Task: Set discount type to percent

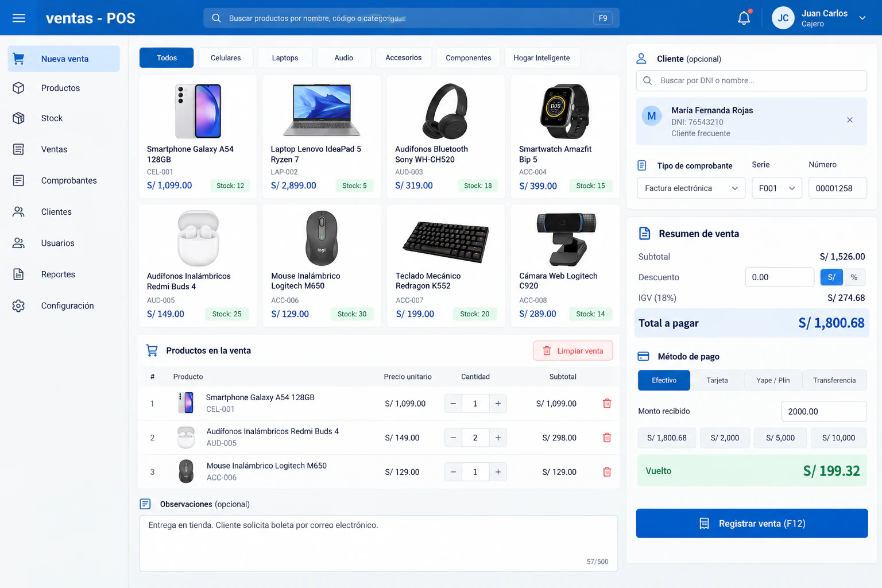Action: [x=854, y=277]
